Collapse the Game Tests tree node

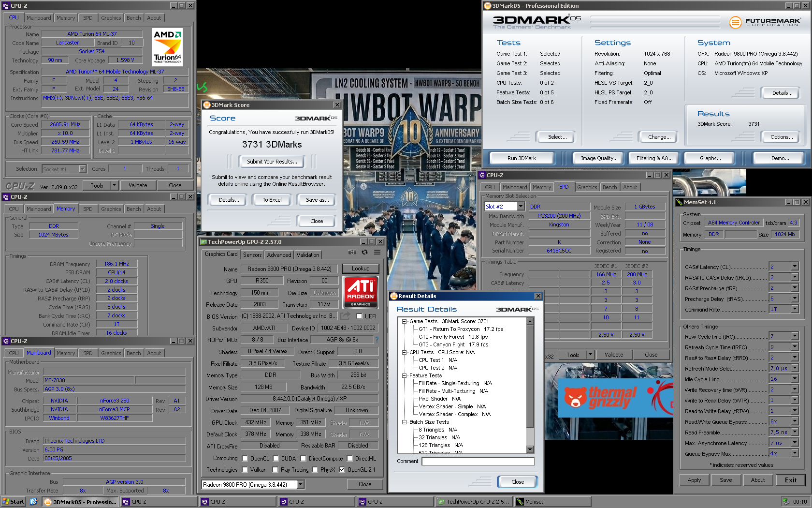click(x=404, y=321)
